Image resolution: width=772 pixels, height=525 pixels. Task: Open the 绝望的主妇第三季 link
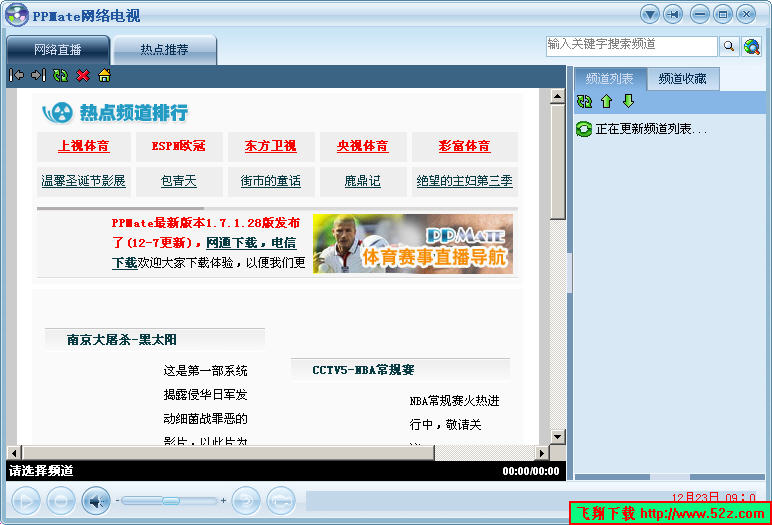coord(464,181)
